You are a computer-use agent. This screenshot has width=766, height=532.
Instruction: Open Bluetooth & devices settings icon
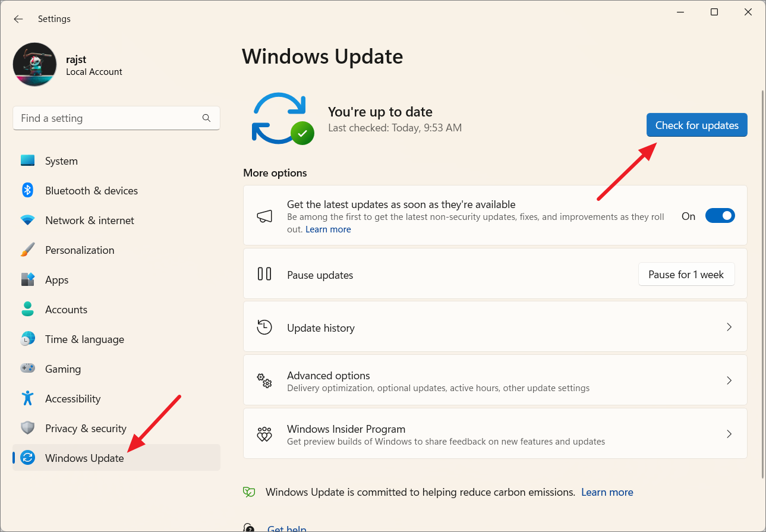(x=27, y=190)
